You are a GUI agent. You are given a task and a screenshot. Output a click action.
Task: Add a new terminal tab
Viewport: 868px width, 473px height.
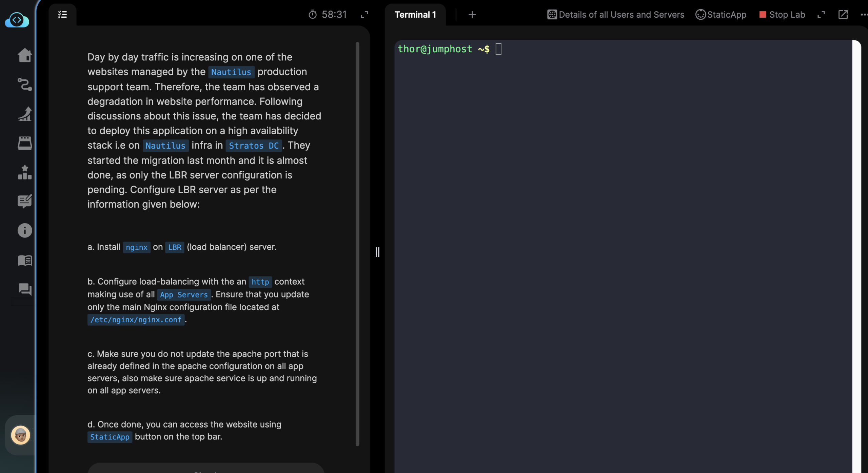coord(472,15)
